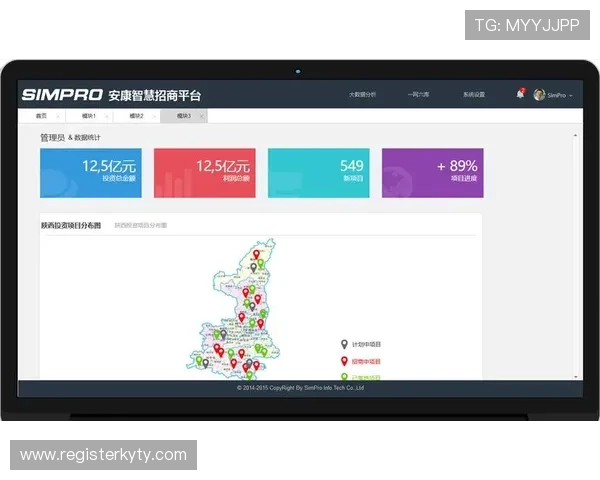Expand the SimPro user account dropdown
600x480 pixels.
pos(560,95)
